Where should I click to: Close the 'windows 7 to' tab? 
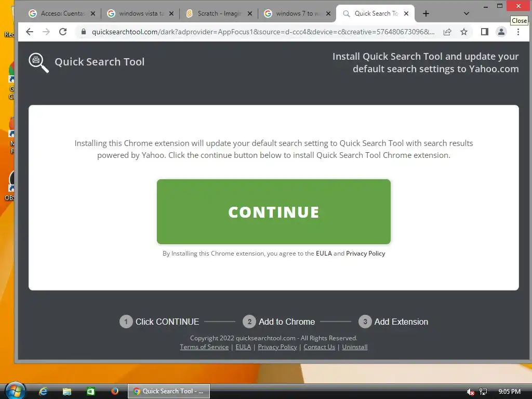pos(328,14)
